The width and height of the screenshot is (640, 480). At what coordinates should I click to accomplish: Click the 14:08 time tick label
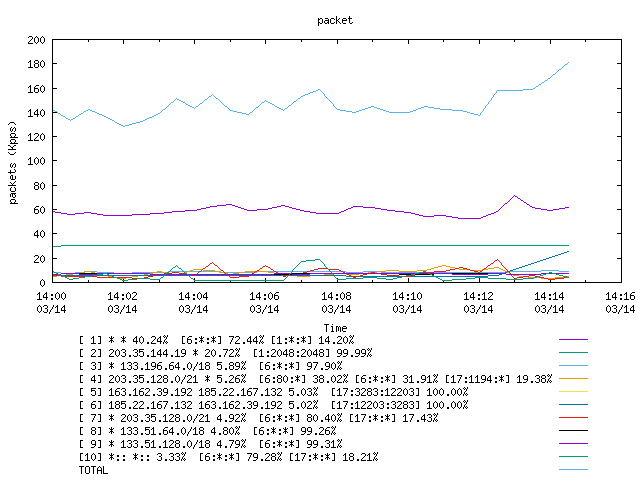[336, 302]
